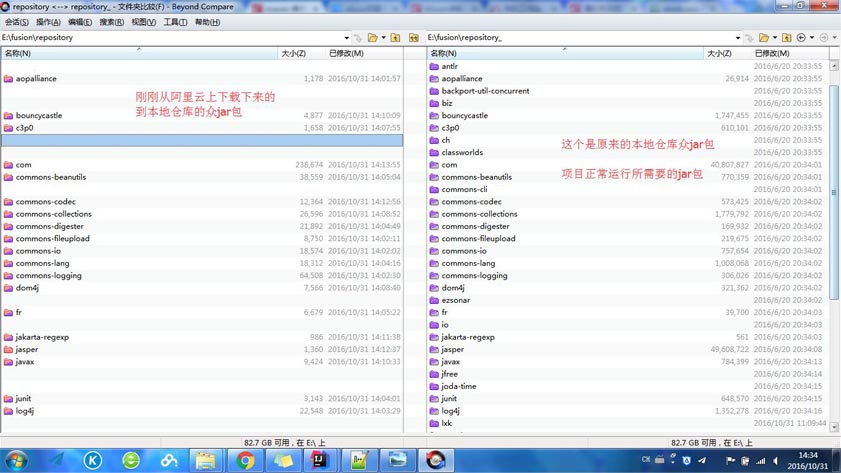The height and width of the screenshot is (473, 841).
Task: Select classworlds folder in right pane
Action: pyautogui.click(x=462, y=152)
